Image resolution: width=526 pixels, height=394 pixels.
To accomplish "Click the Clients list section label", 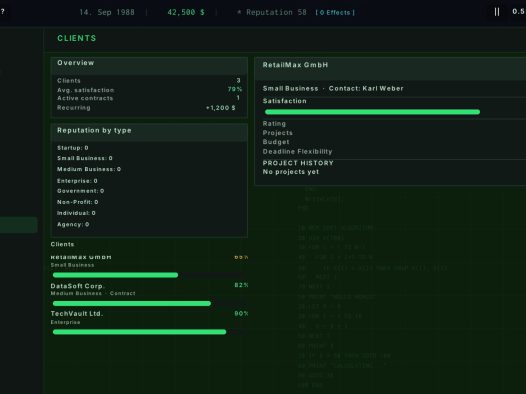I will pyautogui.click(x=62, y=244).
